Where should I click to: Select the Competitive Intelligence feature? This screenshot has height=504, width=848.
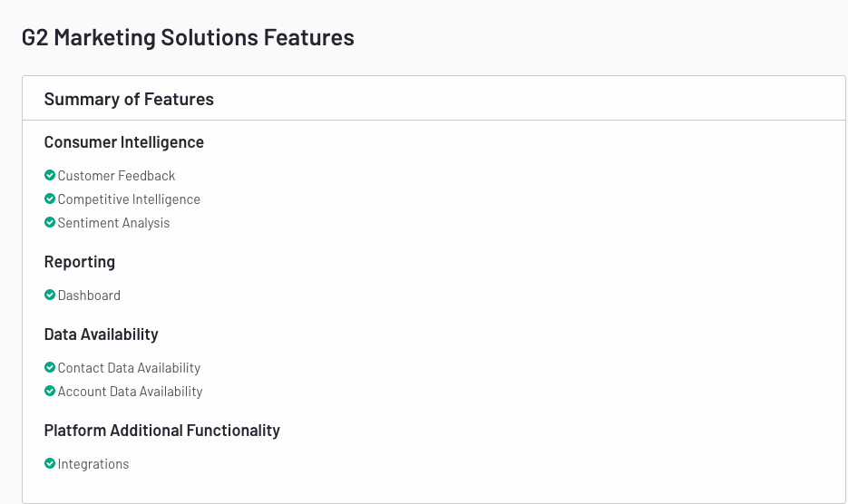click(129, 199)
